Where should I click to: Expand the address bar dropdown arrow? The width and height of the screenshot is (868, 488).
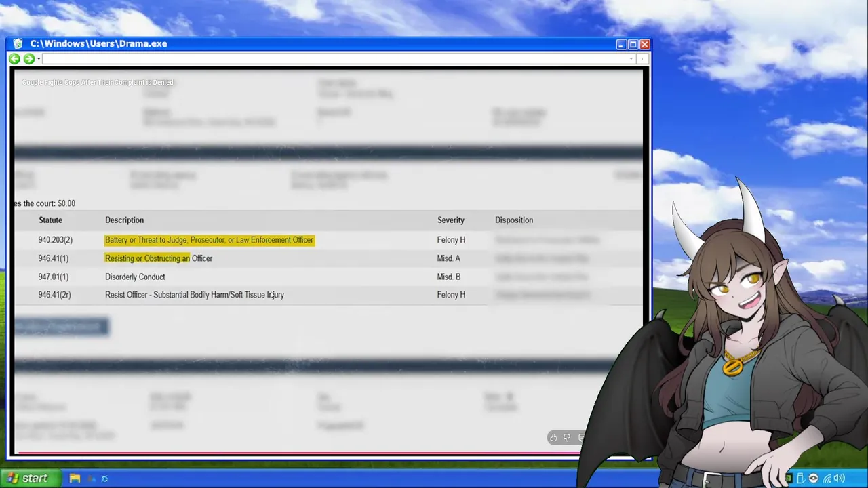631,59
